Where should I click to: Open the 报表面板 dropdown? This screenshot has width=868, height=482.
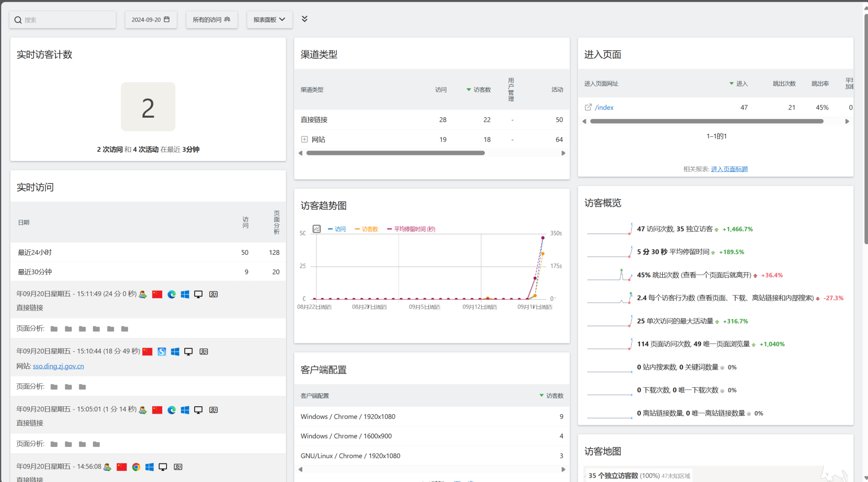pyautogui.click(x=269, y=19)
